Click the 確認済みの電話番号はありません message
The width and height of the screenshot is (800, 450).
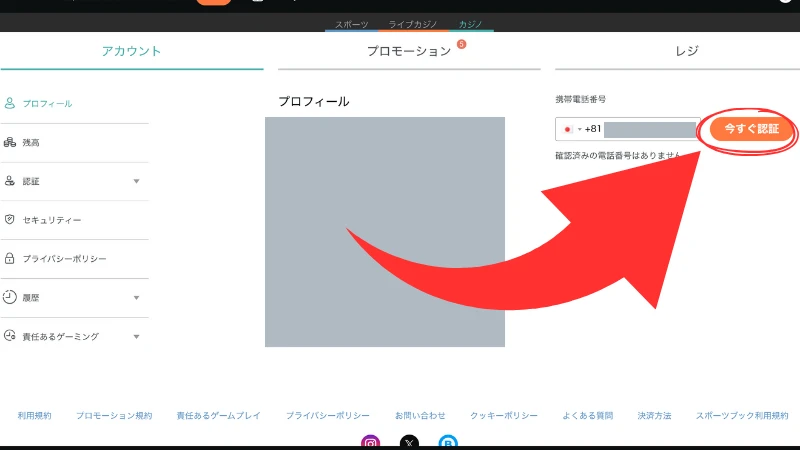[x=618, y=155]
